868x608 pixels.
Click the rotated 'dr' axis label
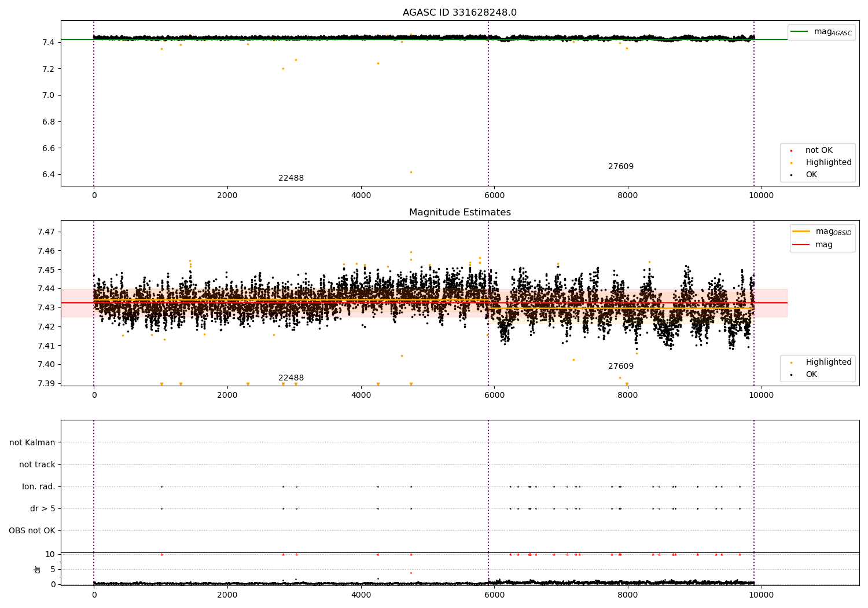pos(38,569)
